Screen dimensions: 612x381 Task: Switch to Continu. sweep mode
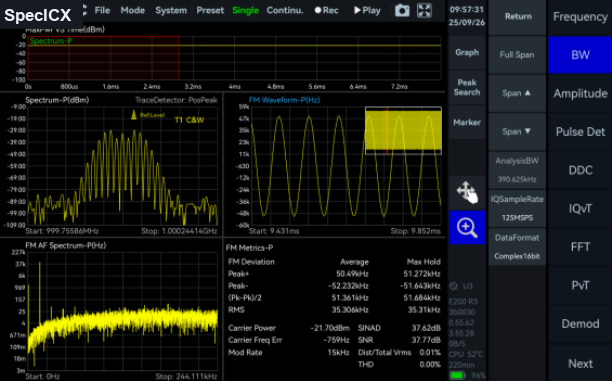pyautogui.click(x=285, y=11)
